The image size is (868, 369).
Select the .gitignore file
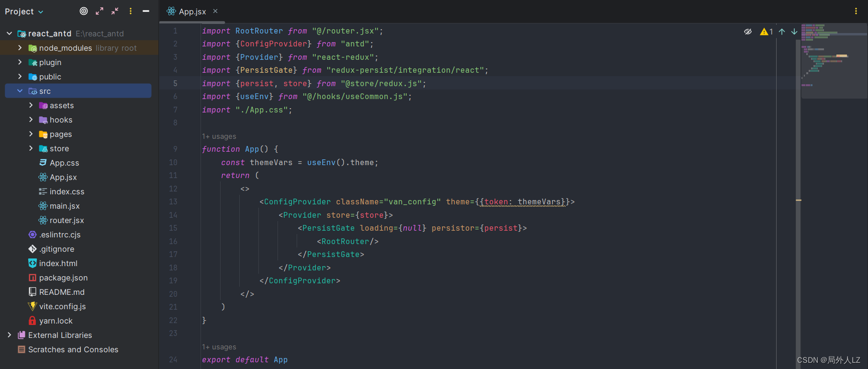[56, 249]
